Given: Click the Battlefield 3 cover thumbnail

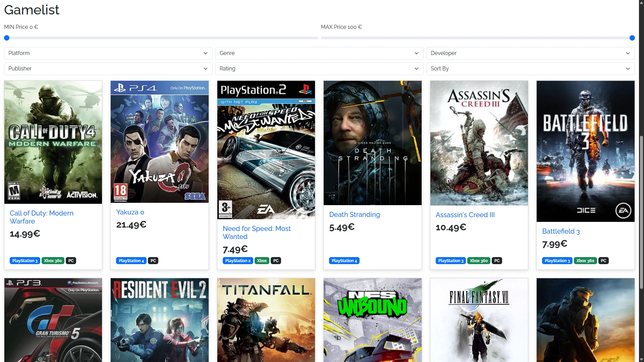Looking at the screenshot, I should coord(585,151).
